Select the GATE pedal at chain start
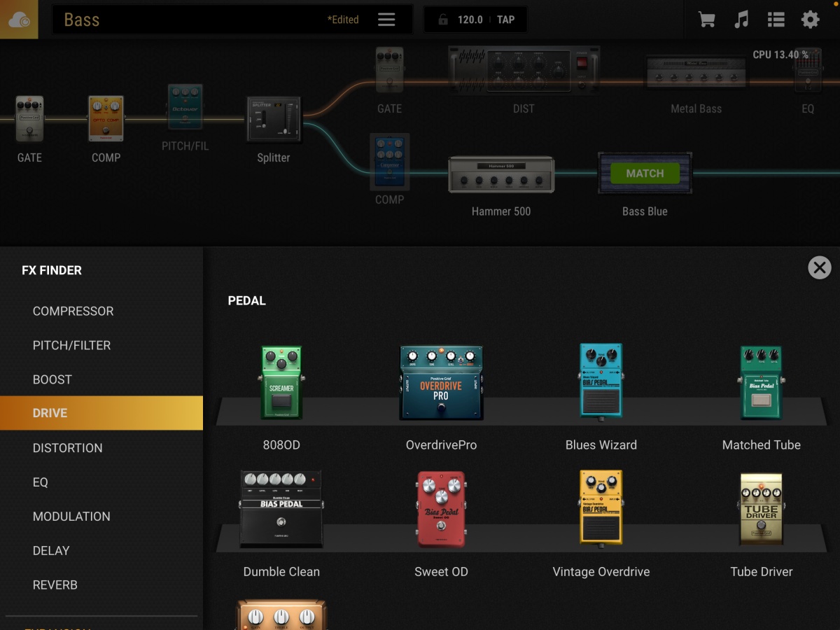This screenshot has height=630, width=840. (29, 119)
